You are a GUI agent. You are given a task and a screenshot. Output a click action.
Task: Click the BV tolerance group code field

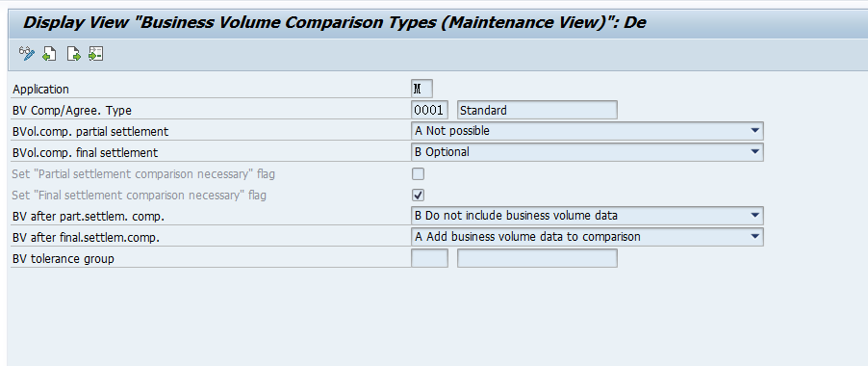click(x=429, y=258)
